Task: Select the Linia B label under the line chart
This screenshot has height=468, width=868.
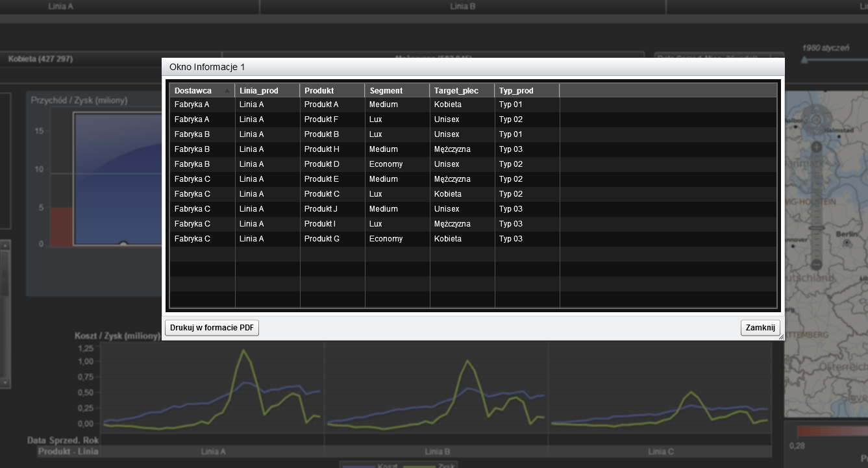Action: click(x=437, y=451)
